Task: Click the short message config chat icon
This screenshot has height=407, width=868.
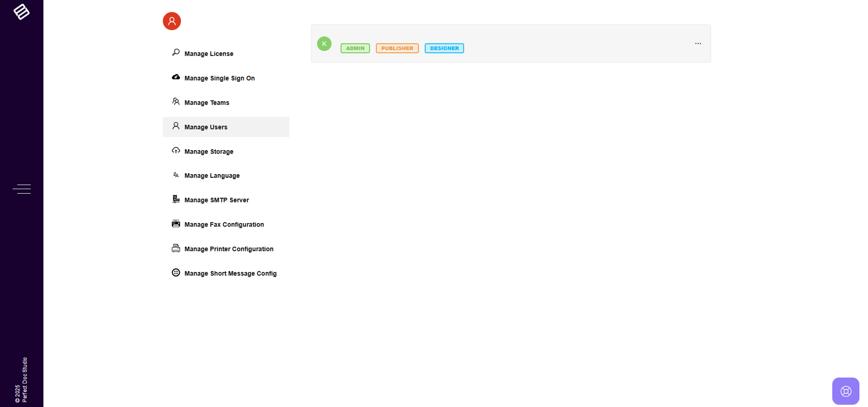Action: pos(176,273)
